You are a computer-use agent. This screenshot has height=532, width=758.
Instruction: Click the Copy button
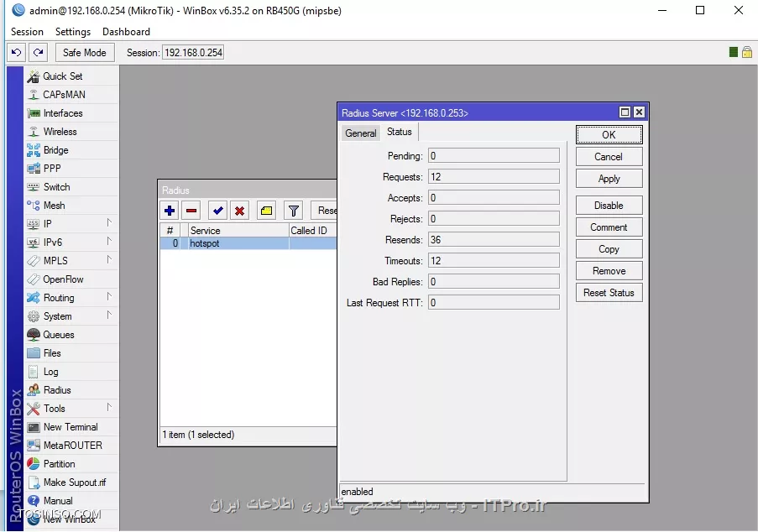pyautogui.click(x=609, y=249)
